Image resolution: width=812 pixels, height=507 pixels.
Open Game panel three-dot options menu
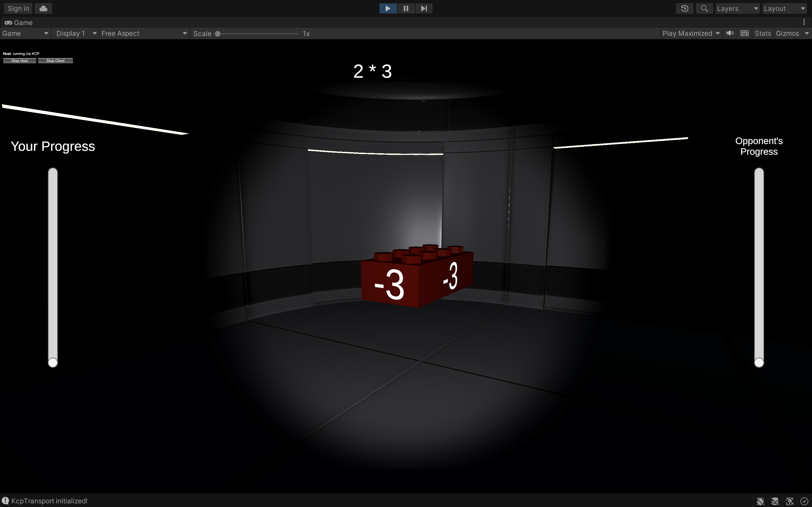click(x=804, y=22)
